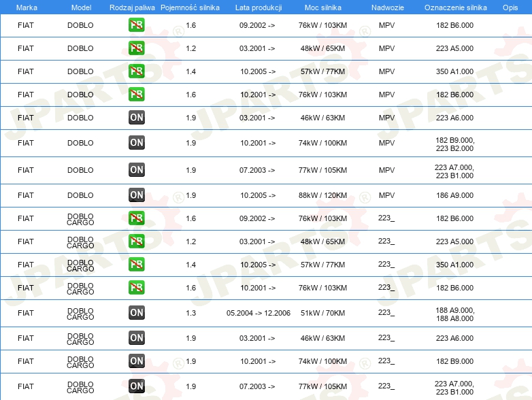Image resolution: width=532 pixels, height=400 pixels.
Task: Click the Lata produkcji column header
Action: [259, 7]
